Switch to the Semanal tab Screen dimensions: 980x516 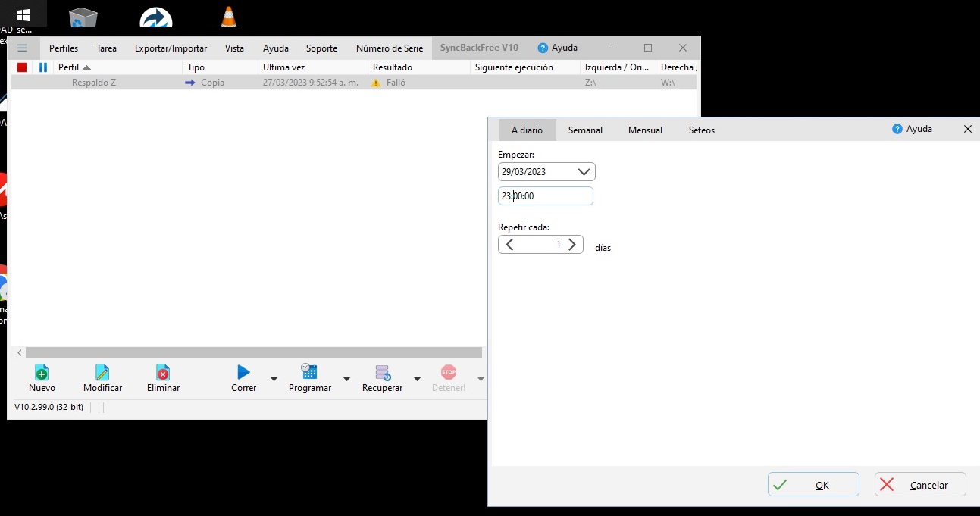pyautogui.click(x=585, y=130)
